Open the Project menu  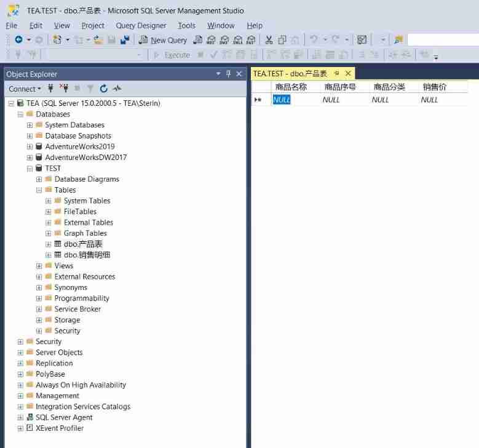point(93,26)
